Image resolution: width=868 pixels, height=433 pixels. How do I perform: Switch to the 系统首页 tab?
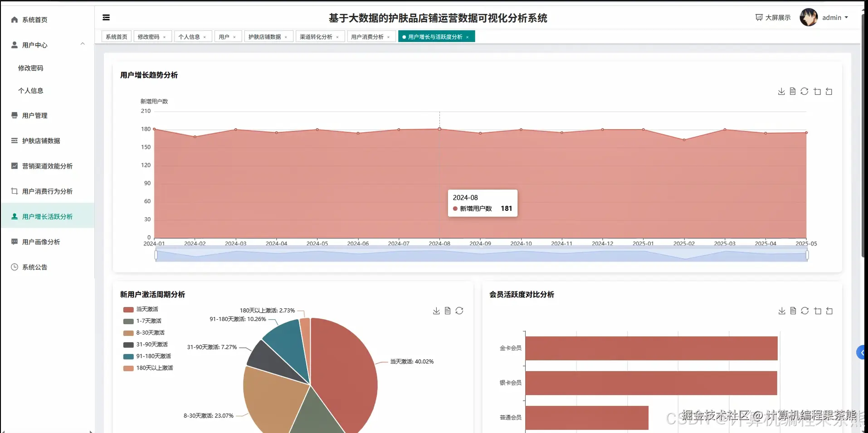pyautogui.click(x=117, y=37)
